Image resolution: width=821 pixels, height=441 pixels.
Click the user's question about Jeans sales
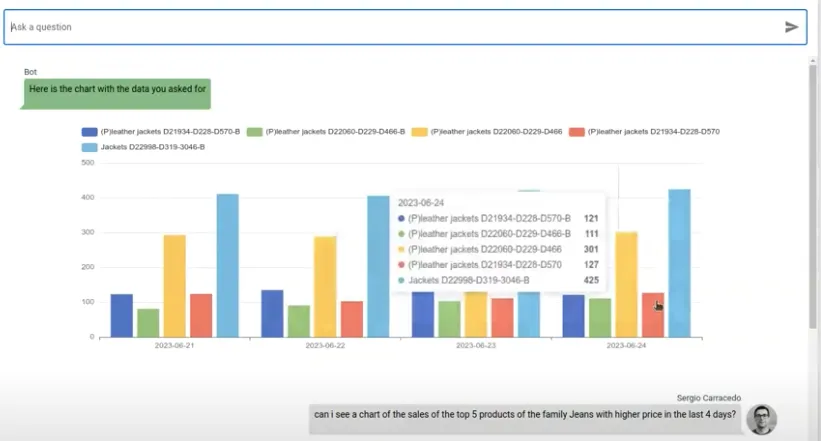(524, 414)
